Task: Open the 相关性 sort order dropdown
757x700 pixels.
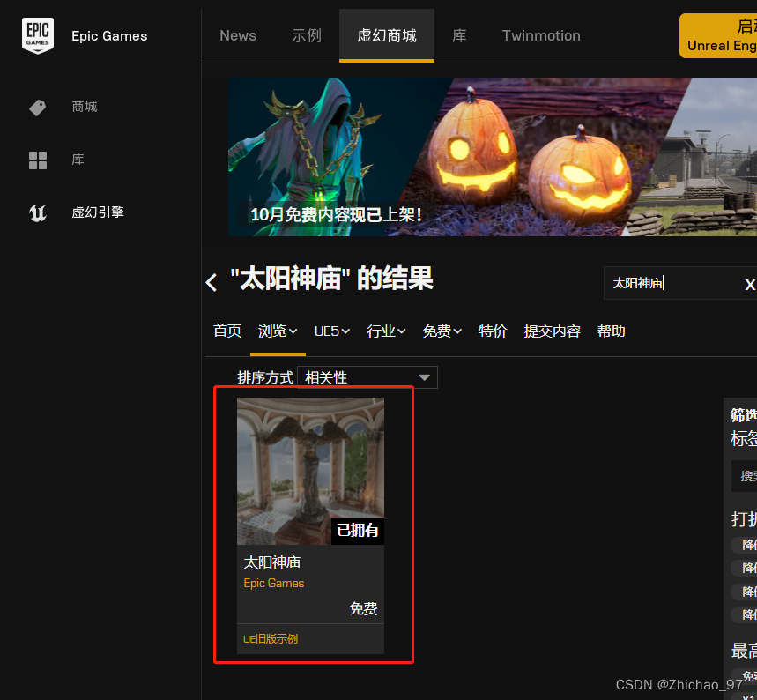Action: coord(367,377)
